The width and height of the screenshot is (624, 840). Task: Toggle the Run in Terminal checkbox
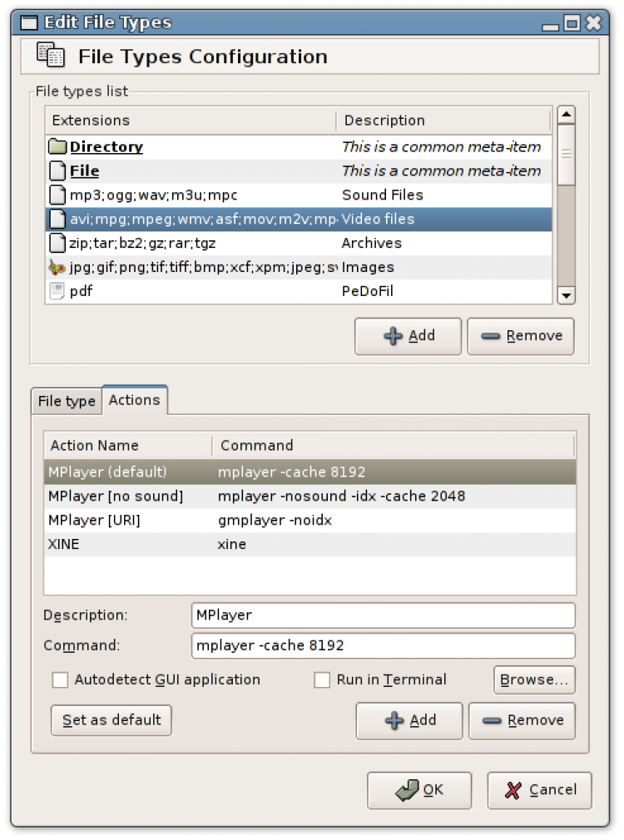point(322,680)
